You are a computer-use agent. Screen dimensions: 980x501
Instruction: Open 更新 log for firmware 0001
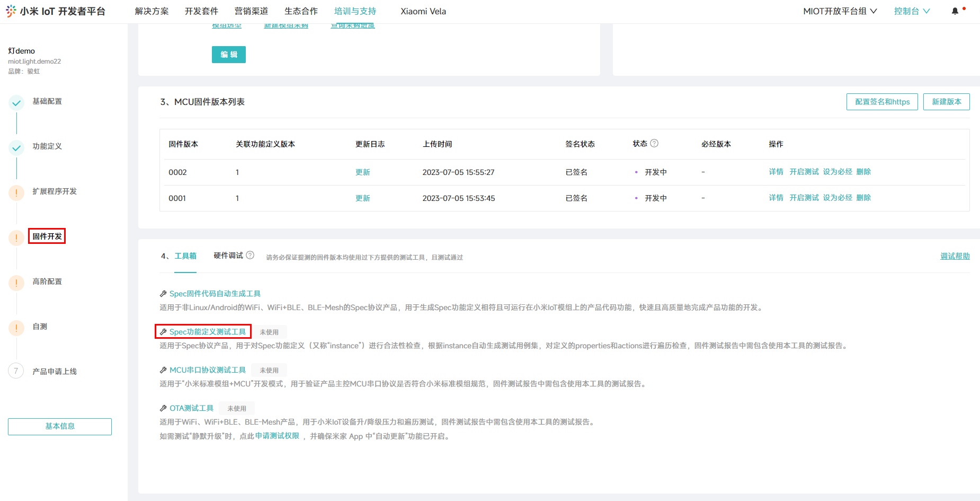363,198
